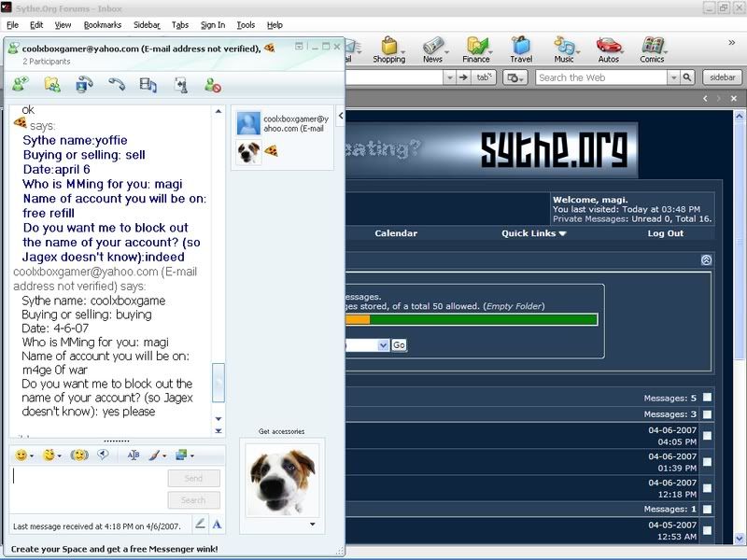Switch to typed text with A icon
Image resolution: width=747 pixels, height=560 pixels.
click(218, 525)
